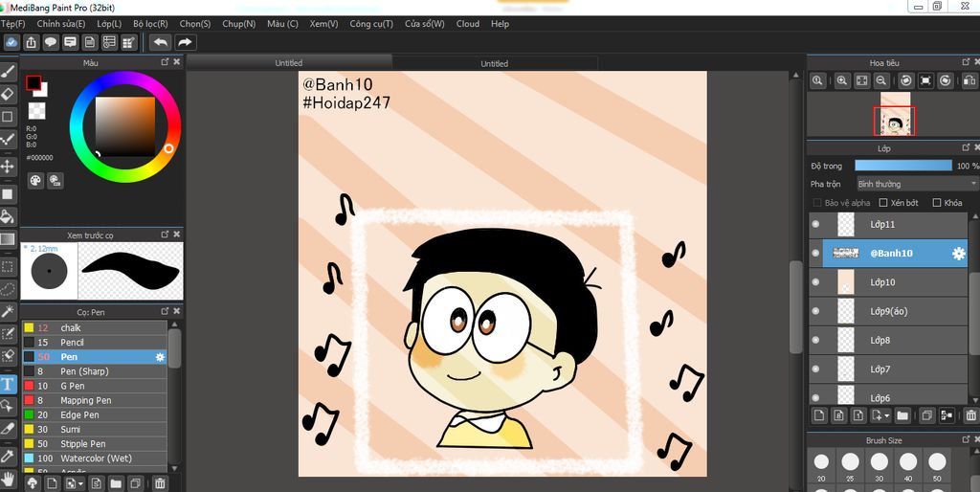Zoom out on the navigator panel
980x492 pixels.
880,80
